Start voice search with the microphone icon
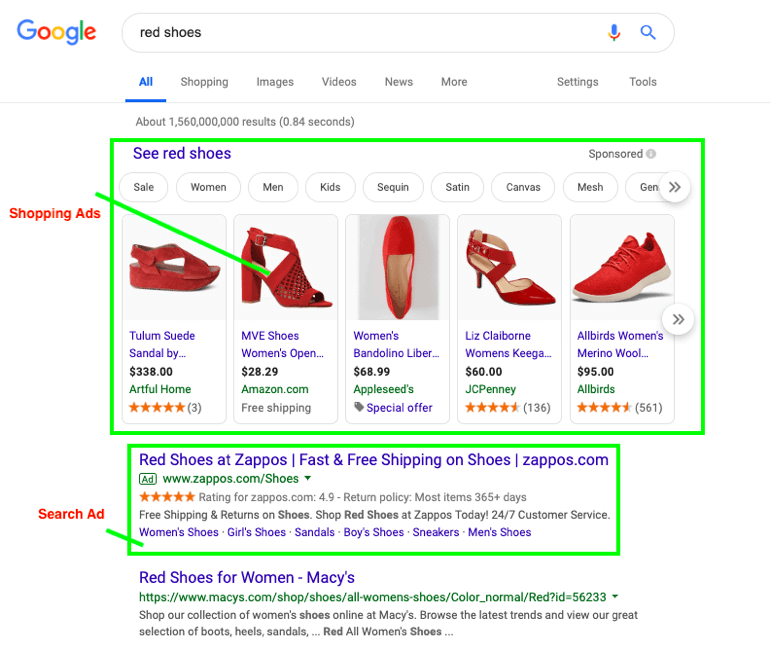The image size is (770, 650). 614,32
